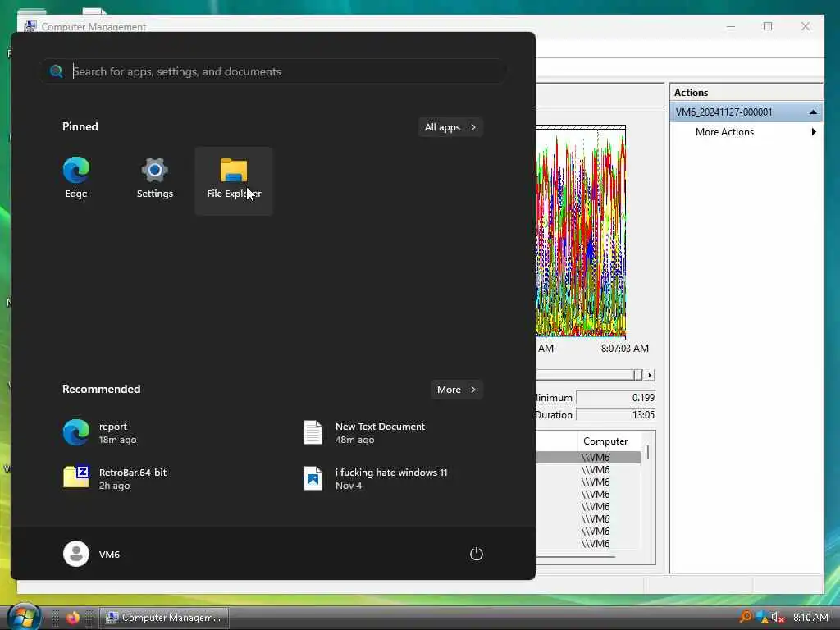Select the highlighted \\VM6 counter row
The image size is (840, 630).
(588, 458)
